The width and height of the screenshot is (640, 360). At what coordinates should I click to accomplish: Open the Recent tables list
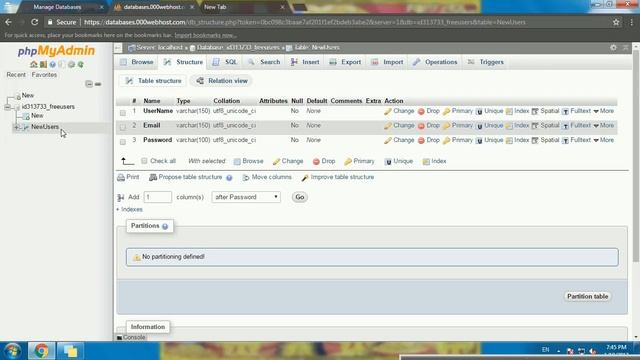point(16,75)
